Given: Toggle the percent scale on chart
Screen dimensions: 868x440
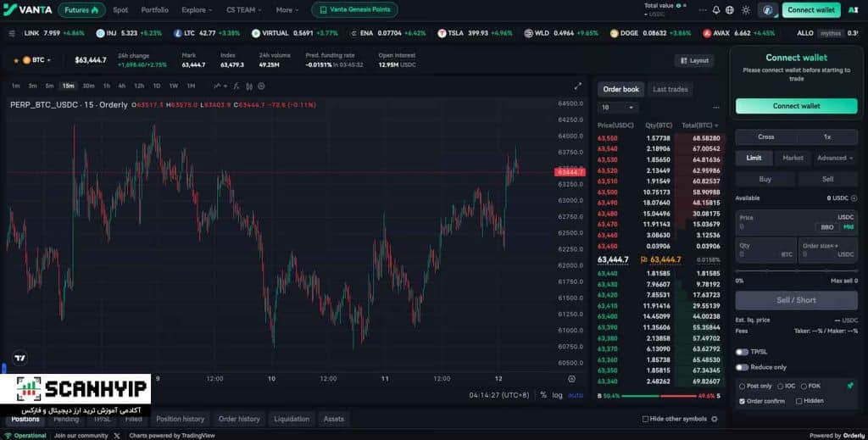Looking at the screenshot, I should click(543, 395).
